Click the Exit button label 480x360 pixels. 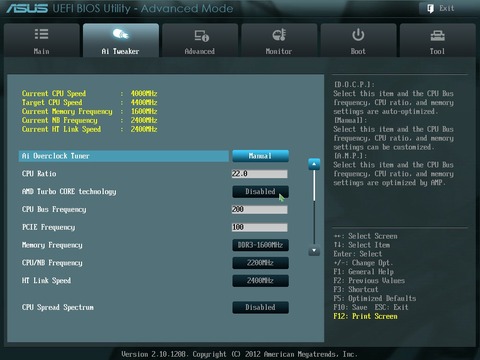click(446, 8)
